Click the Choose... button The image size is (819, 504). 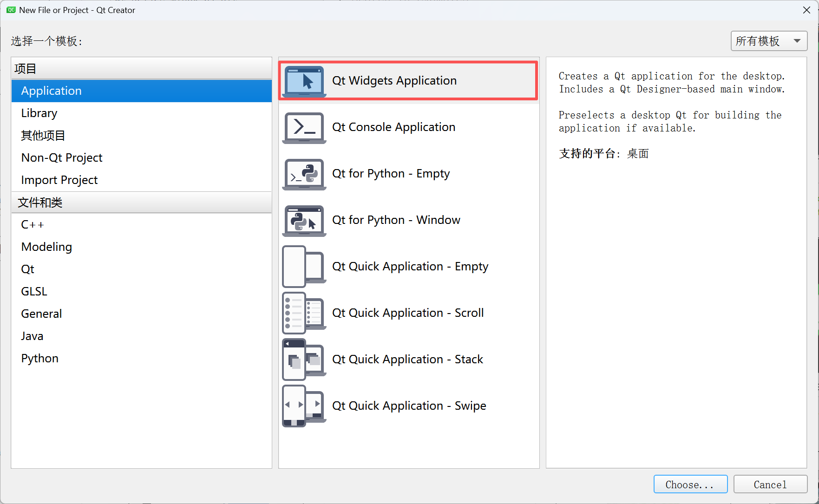click(690, 484)
